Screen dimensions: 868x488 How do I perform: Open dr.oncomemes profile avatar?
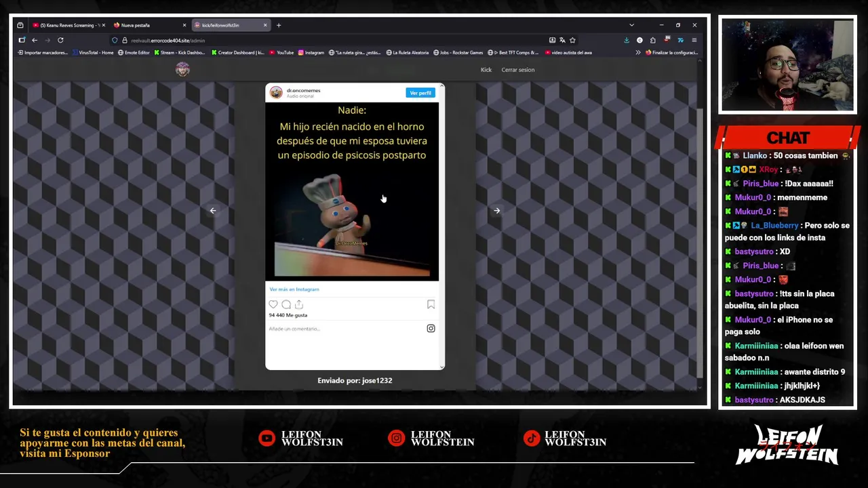[276, 92]
